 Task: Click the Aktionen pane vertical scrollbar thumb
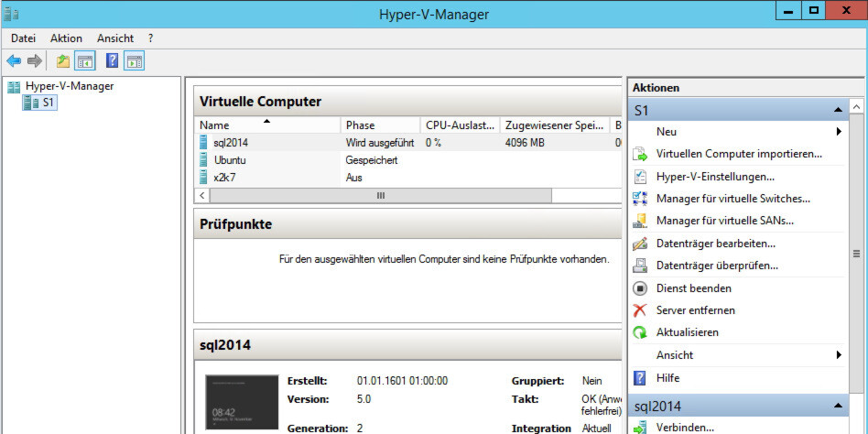[x=856, y=254]
